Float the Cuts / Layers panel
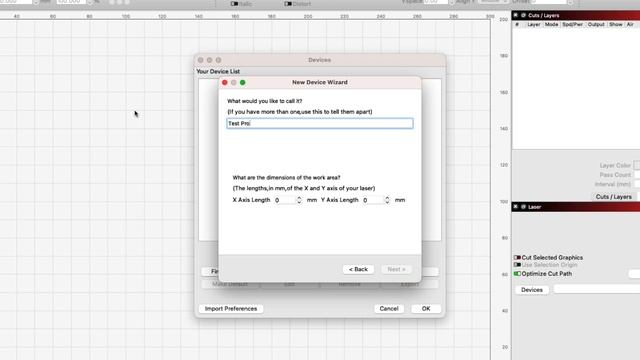The width and height of the screenshot is (640, 360). tap(523, 15)
